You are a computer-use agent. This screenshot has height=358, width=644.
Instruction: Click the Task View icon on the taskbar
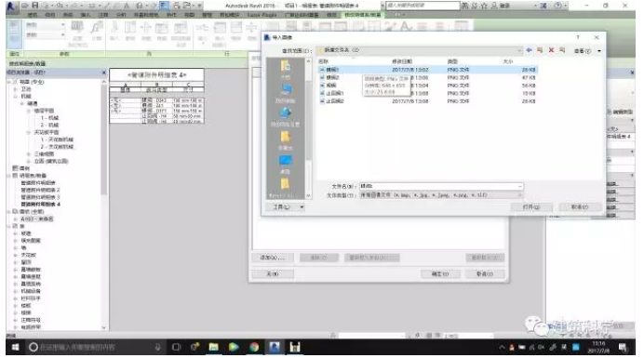pos(176,347)
